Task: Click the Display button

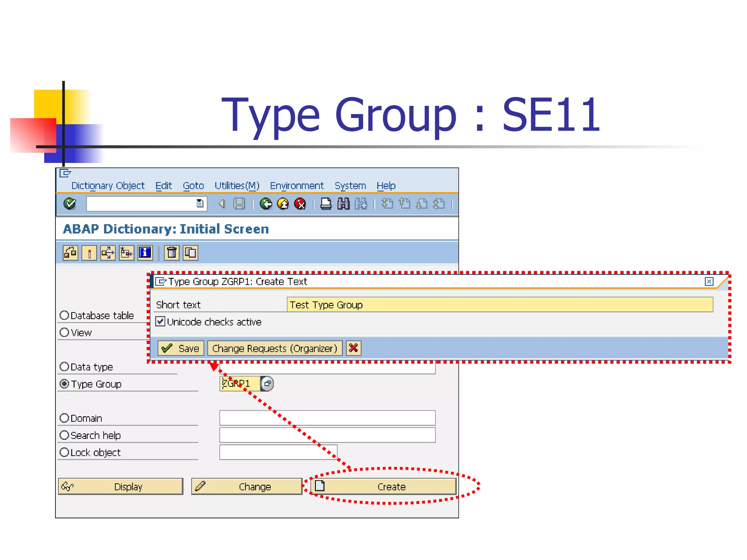Action: click(x=121, y=487)
